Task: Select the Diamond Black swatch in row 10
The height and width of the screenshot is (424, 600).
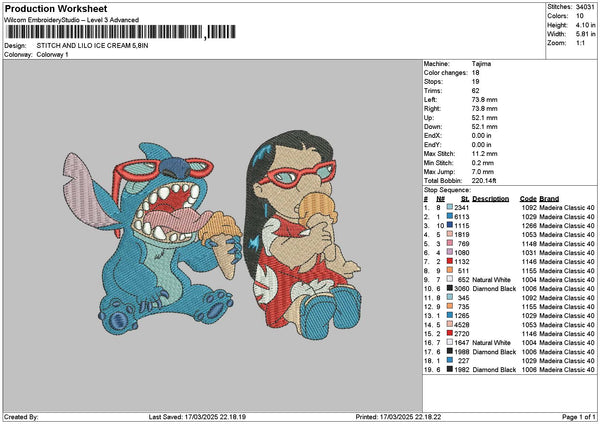Action: coord(450,289)
